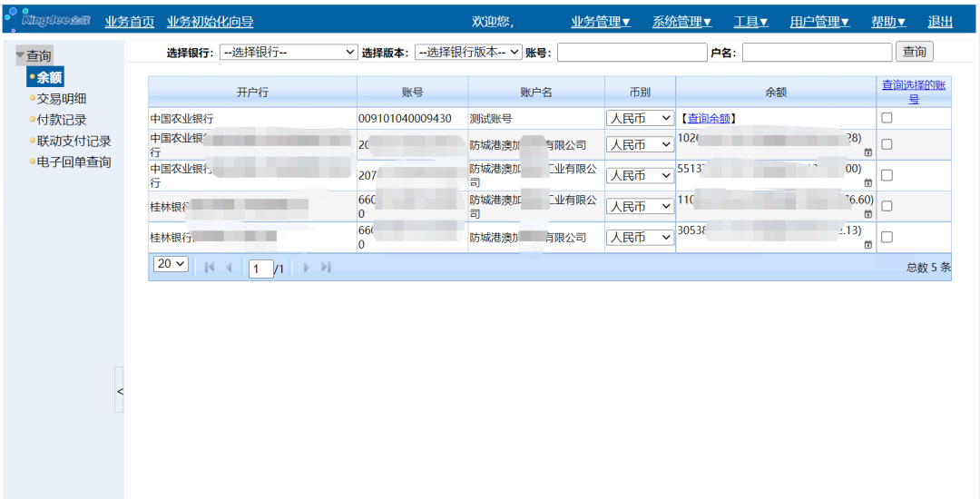
Task: Go to the next page of results
Action: click(307, 268)
